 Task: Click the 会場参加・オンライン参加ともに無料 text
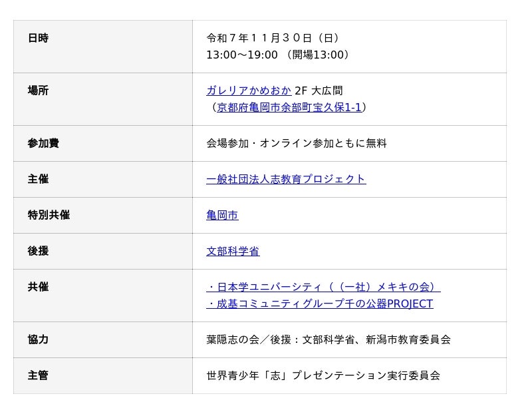pyautogui.click(x=297, y=143)
